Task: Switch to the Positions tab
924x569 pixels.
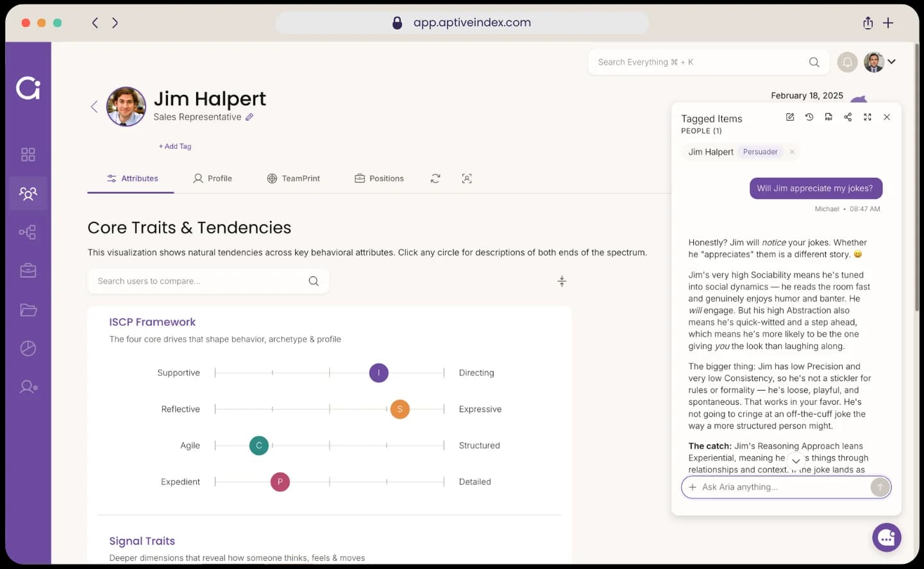Action: pos(379,178)
